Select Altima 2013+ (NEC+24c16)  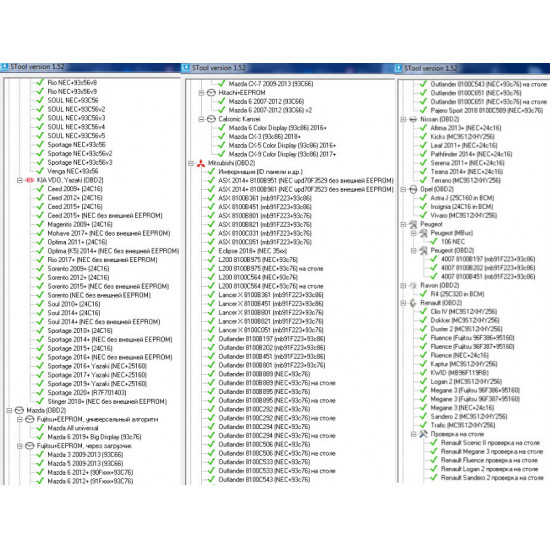pos(466,128)
